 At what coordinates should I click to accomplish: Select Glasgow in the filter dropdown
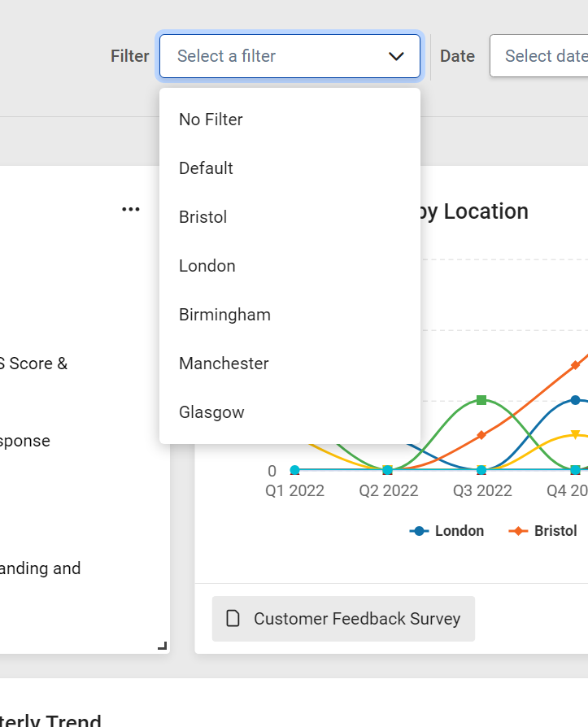point(212,412)
